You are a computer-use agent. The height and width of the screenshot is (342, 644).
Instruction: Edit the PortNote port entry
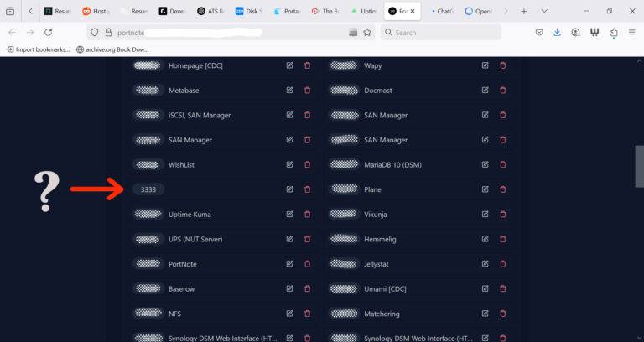pyautogui.click(x=289, y=263)
